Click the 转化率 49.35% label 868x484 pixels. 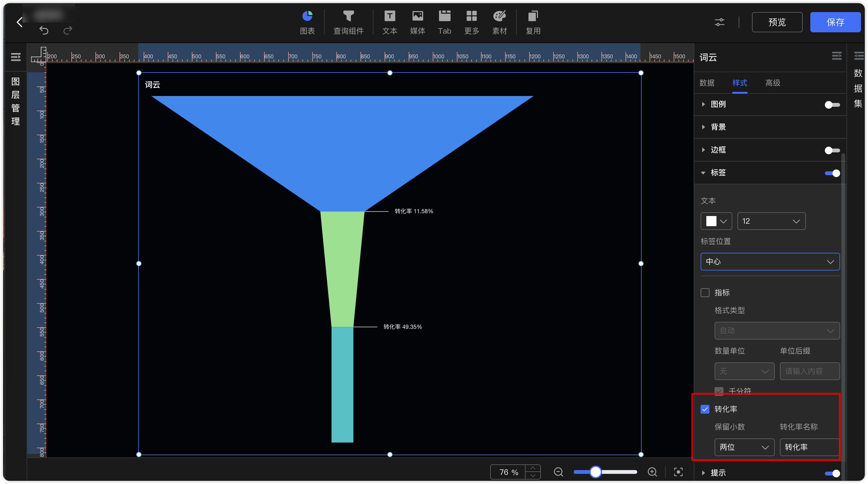point(403,327)
